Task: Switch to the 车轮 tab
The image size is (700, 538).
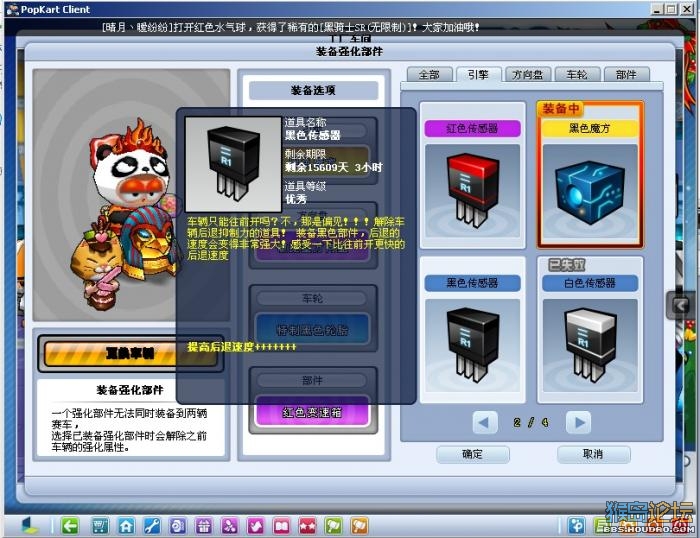Action: click(x=577, y=75)
